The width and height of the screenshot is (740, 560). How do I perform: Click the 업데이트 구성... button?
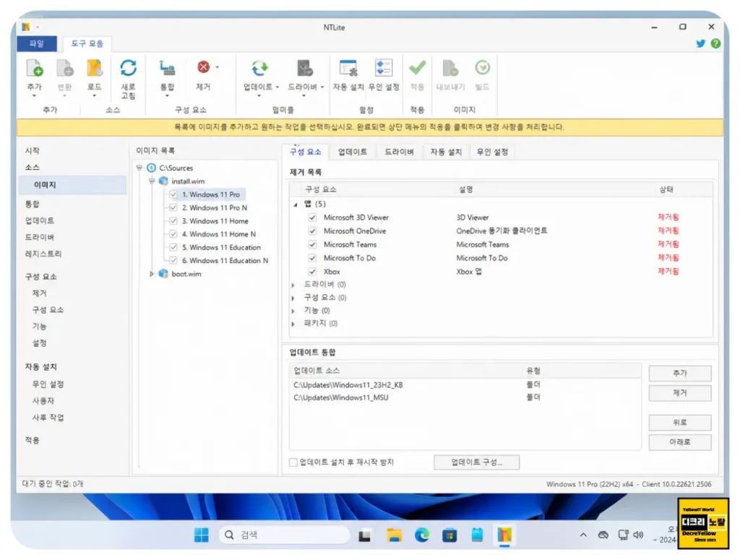click(x=477, y=462)
